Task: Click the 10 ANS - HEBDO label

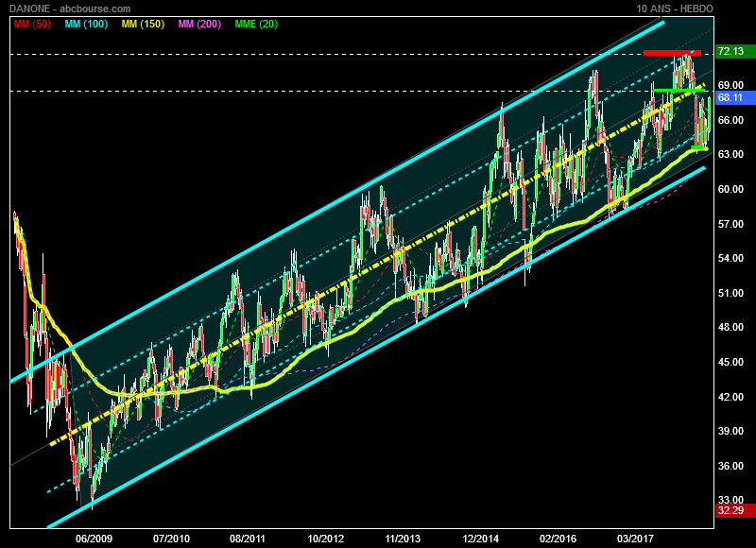Action: tap(674, 9)
